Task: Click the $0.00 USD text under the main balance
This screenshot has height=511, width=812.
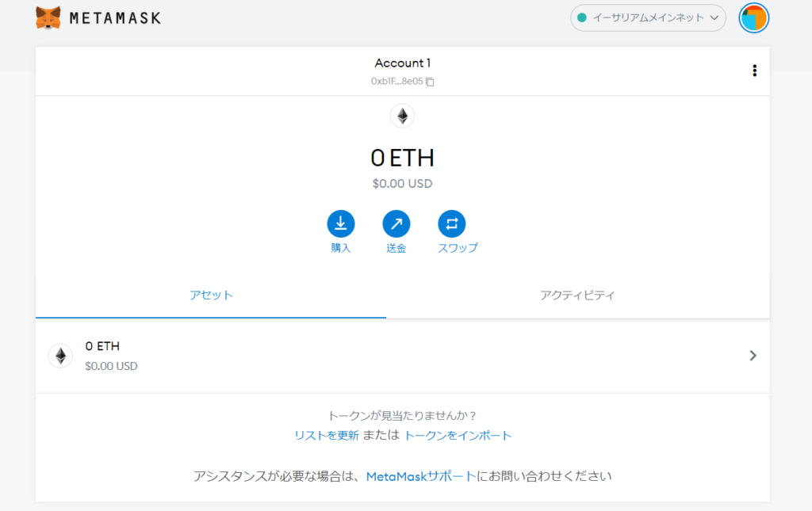Action: pyautogui.click(x=402, y=184)
